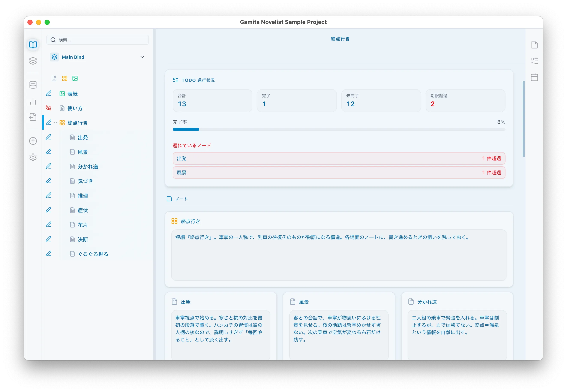The width and height of the screenshot is (567, 392).
Task: Click grid icon on 終点行き note card
Action: pos(174,221)
